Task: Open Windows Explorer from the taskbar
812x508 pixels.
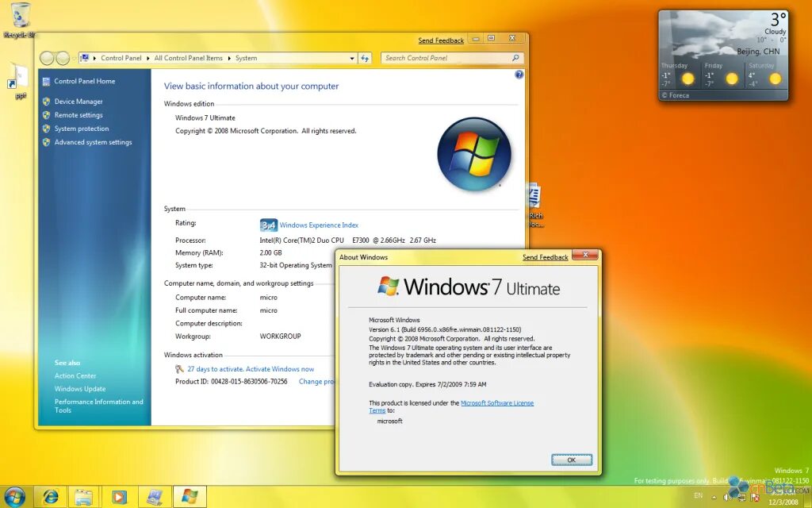Action: [x=83, y=497]
